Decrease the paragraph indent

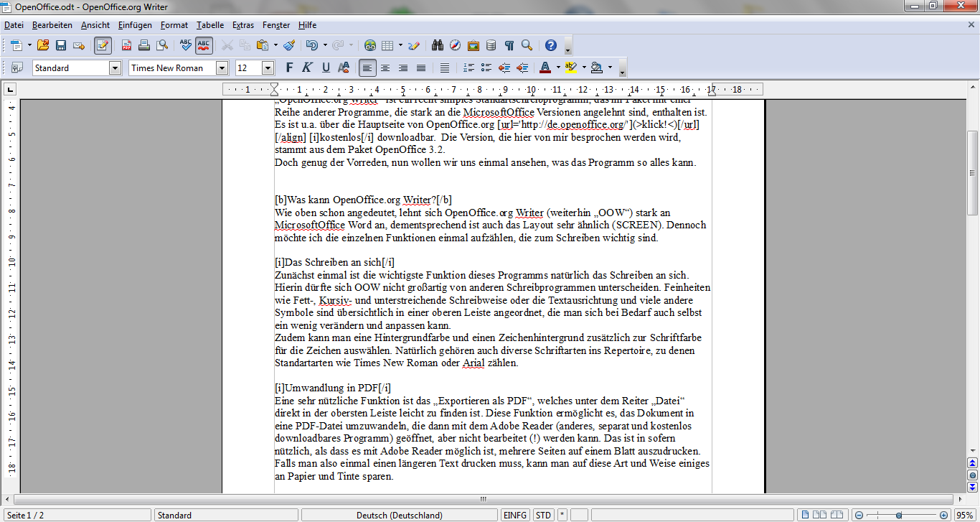504,67
